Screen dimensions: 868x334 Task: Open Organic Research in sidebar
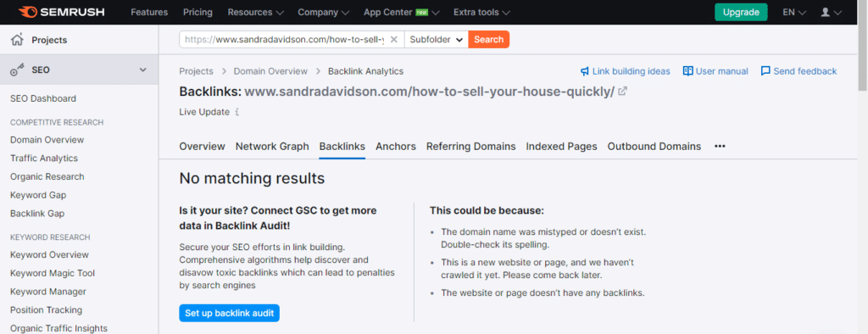tap(47, 176)
